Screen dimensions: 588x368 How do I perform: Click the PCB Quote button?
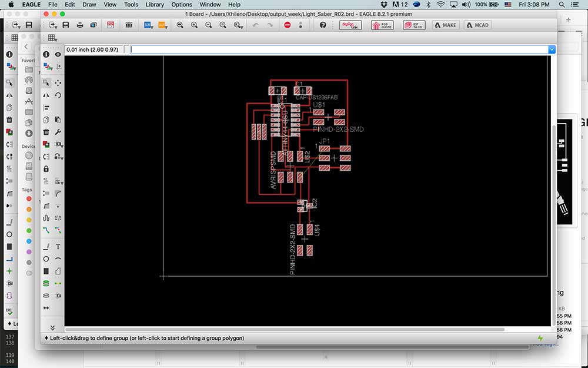click(x=382, y=25)
